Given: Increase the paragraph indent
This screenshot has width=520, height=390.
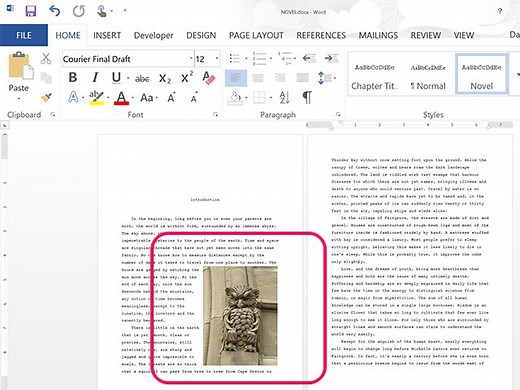Looking at the screenshot, I should 331,59.
